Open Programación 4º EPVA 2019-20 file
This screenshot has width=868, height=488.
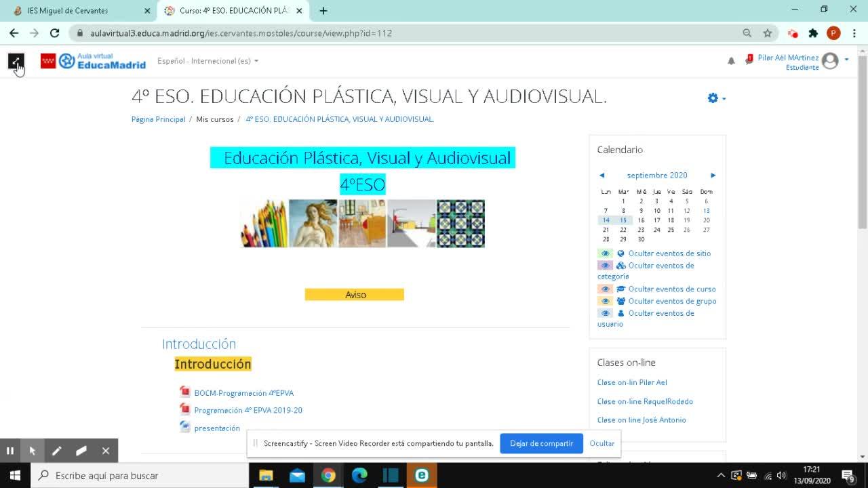pos(248,410)
